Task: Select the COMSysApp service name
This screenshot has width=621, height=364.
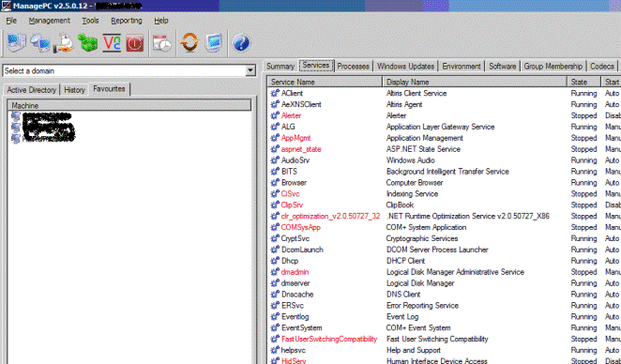Action: (x=300, y=227)
